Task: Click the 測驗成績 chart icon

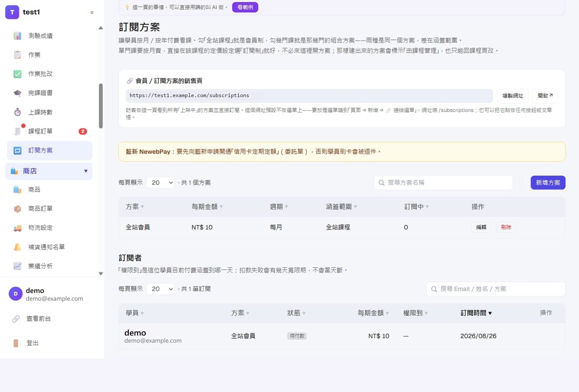Action: tap(18, 35)
